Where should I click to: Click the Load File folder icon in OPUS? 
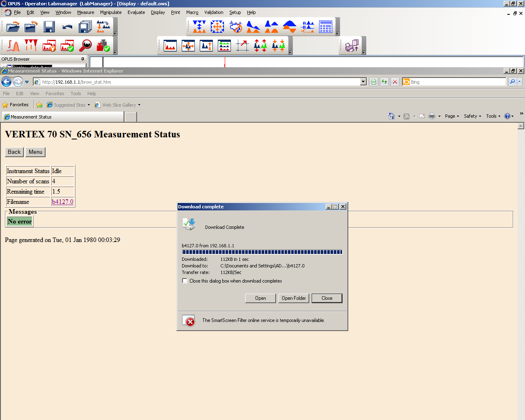coord(13,27)
